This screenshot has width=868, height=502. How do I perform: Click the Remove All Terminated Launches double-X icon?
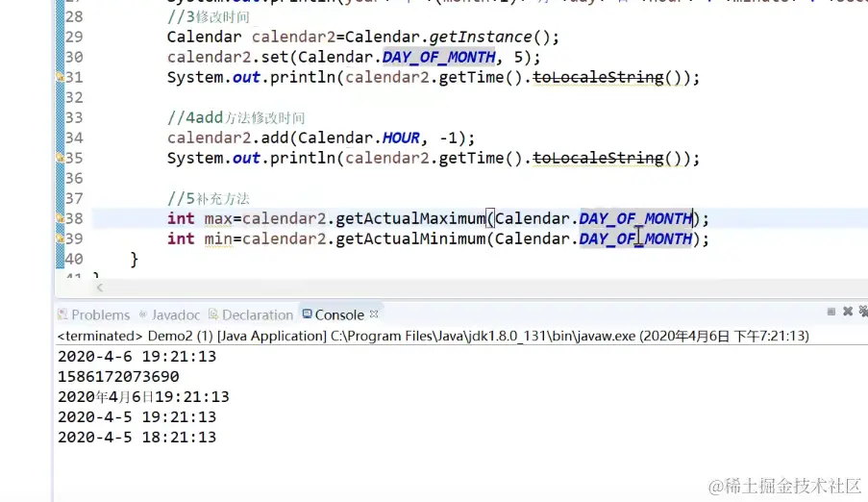[x=863, y=312]
